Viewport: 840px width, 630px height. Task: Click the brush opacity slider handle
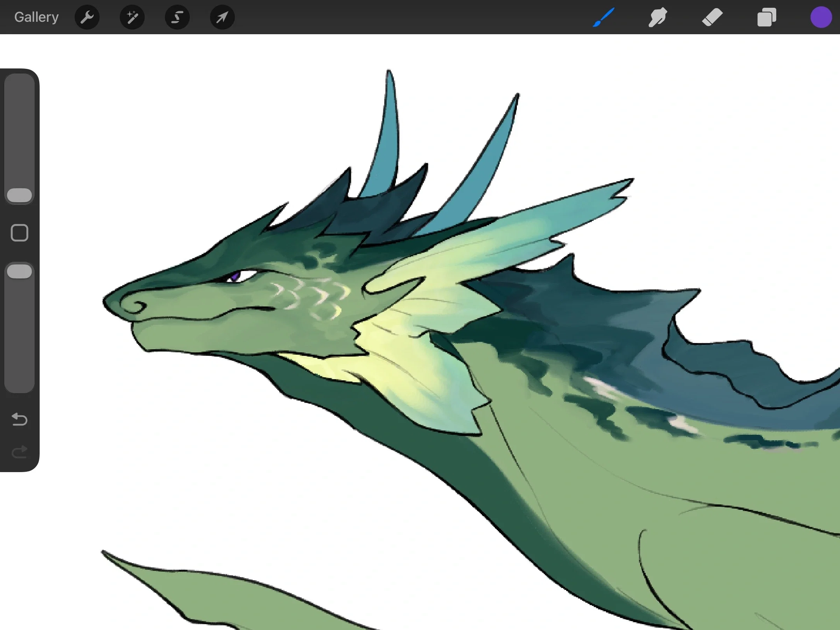(x=19, y=271)
